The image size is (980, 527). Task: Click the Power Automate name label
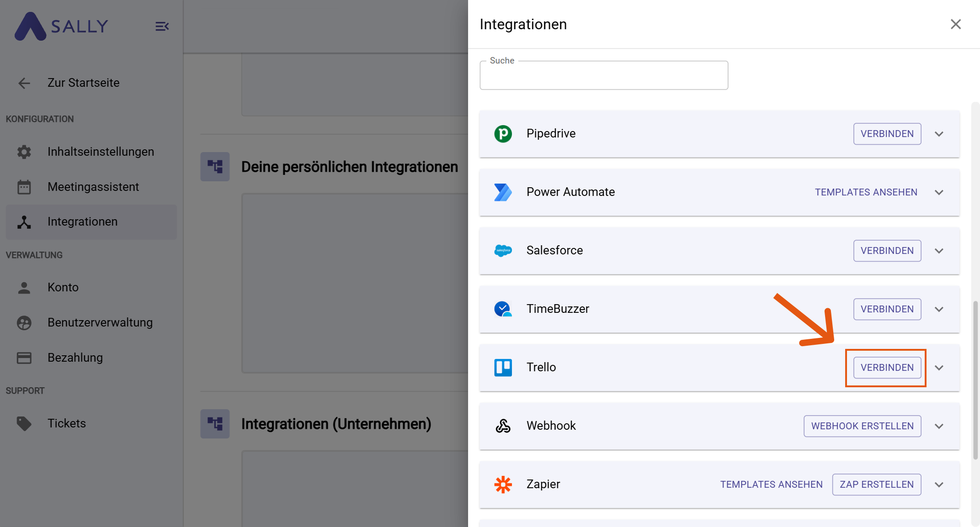[x=570, y=192]
